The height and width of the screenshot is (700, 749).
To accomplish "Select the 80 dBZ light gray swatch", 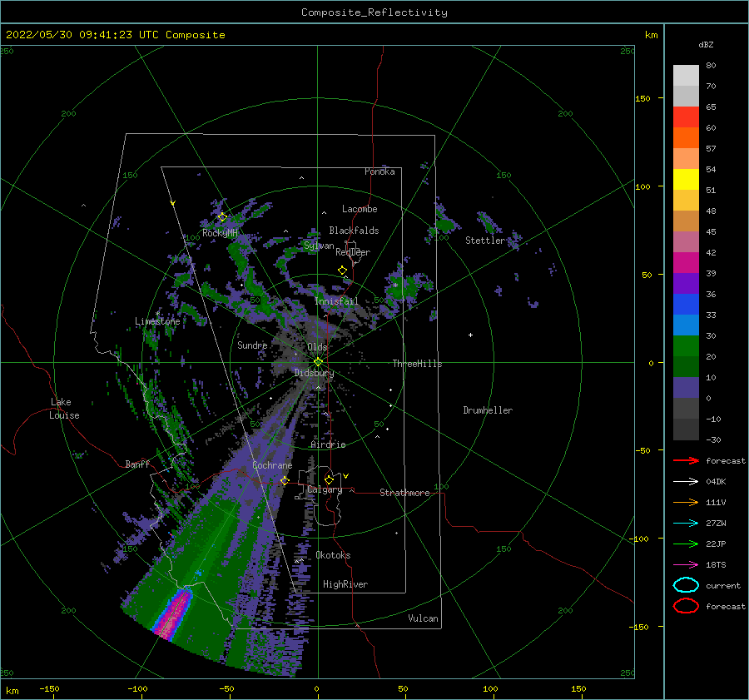I will (x=686, y=76).
